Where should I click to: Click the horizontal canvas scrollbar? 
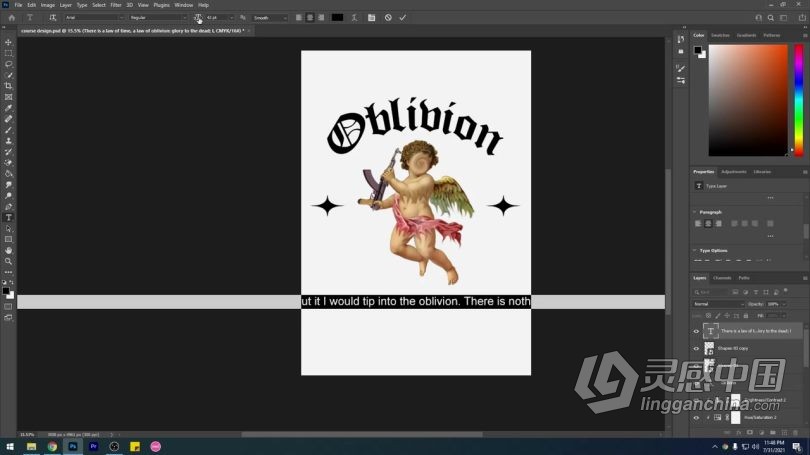362,435
